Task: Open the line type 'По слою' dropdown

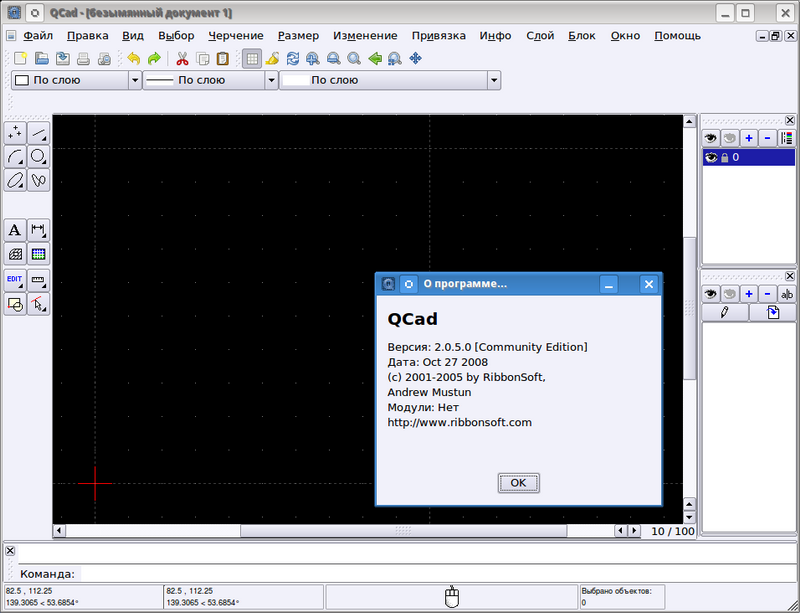Action: coord(390,80)
